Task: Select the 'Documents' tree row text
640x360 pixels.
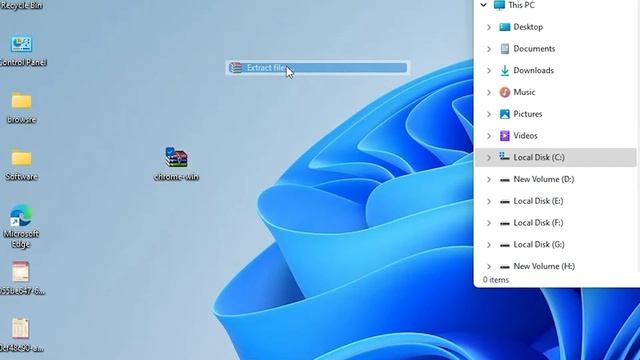Action: pyautogui.click(x=534, y=49)
